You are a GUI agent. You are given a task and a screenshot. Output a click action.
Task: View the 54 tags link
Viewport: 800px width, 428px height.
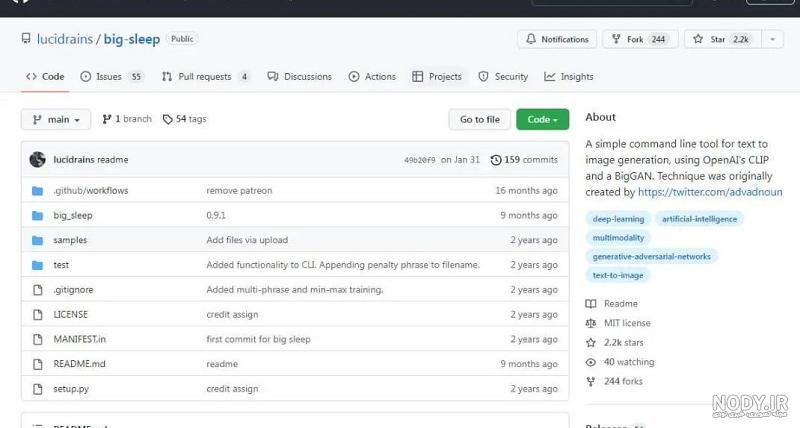[185, 119]
